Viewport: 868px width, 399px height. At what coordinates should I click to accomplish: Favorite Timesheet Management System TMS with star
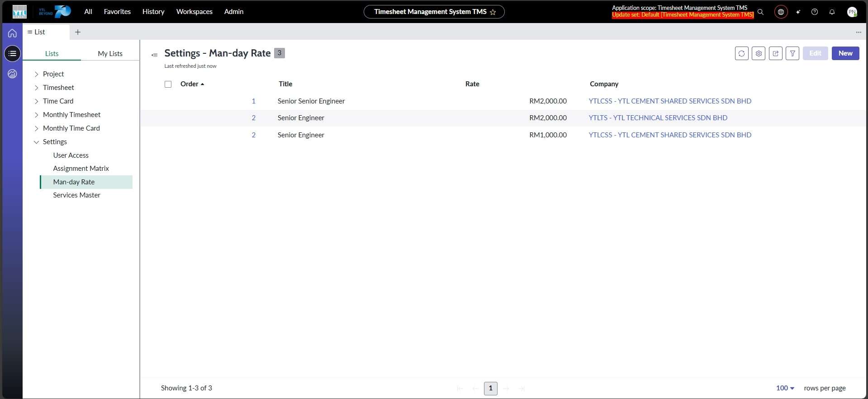tap(493, 12)
